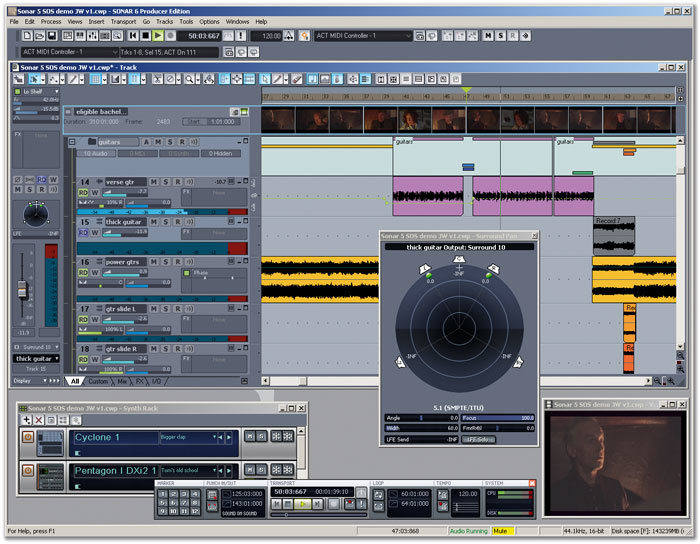Open a project using the folder icon
Screen dimensions: 700x544
(x=40, y=36)
